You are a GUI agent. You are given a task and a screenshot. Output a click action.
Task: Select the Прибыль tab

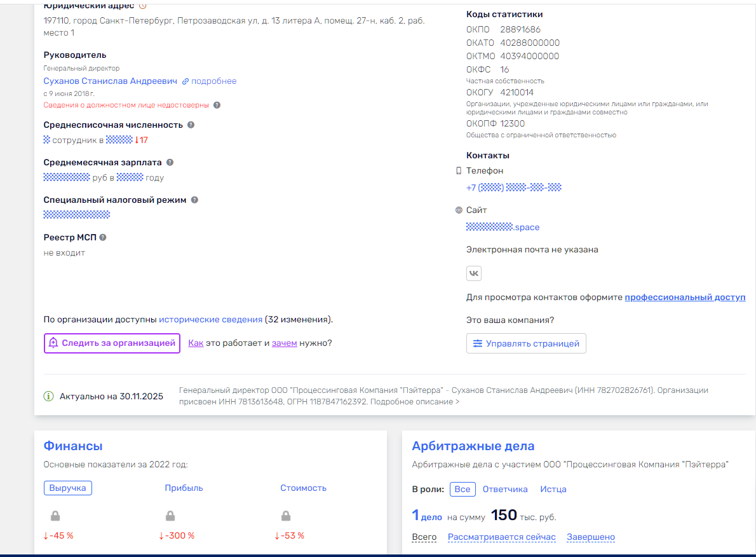184,488
